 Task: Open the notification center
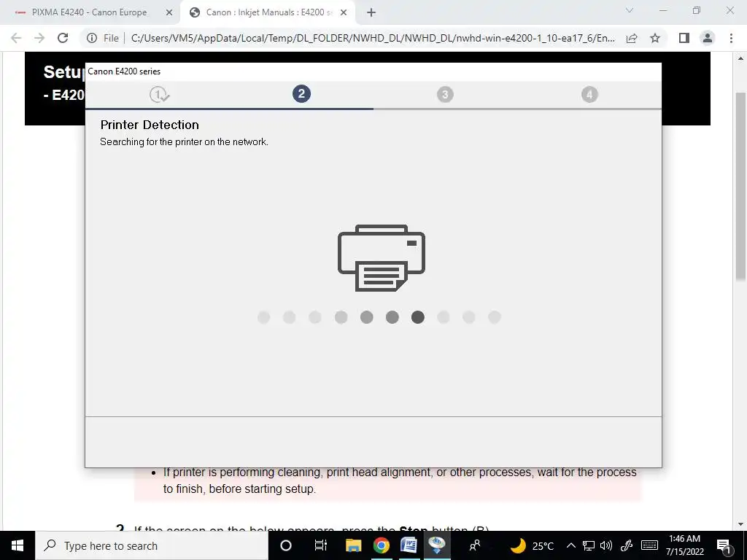(724, 545)
